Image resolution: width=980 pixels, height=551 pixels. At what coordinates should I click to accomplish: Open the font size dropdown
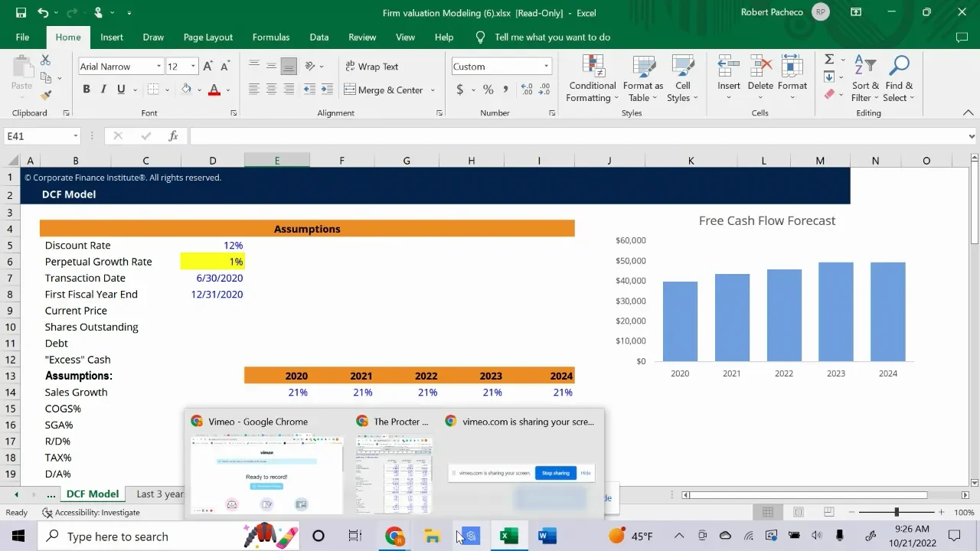point(194,67)
